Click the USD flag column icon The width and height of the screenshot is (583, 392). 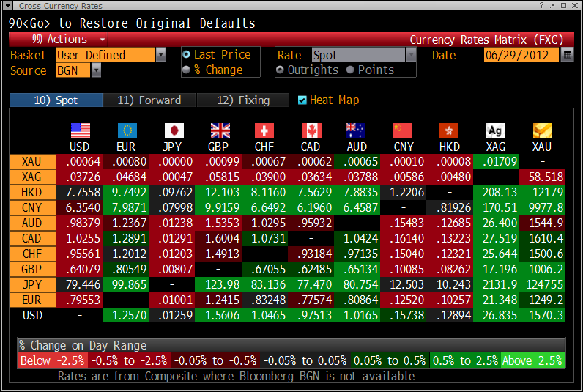click(80, 130)
